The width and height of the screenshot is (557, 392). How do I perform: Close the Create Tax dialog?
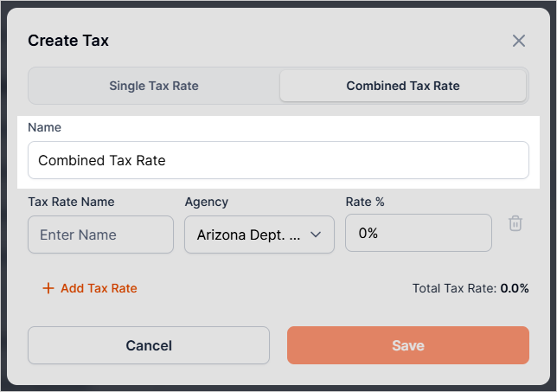coord(519,41)
